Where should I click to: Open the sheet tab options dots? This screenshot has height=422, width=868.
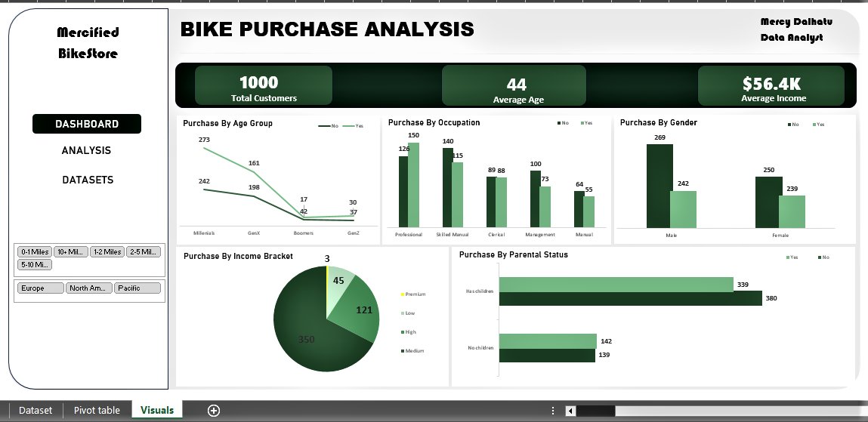[552, 411]
